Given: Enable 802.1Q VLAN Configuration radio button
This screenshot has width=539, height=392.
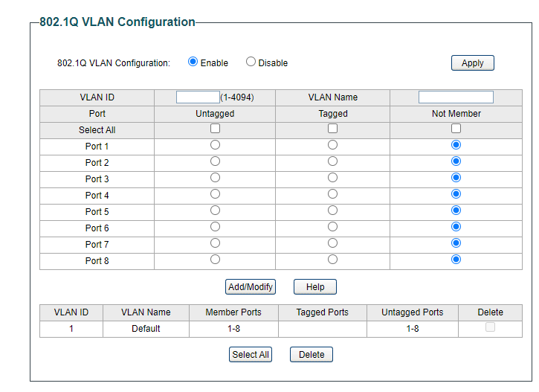Looking at the screenshot, I should click(x=193, y=62).
